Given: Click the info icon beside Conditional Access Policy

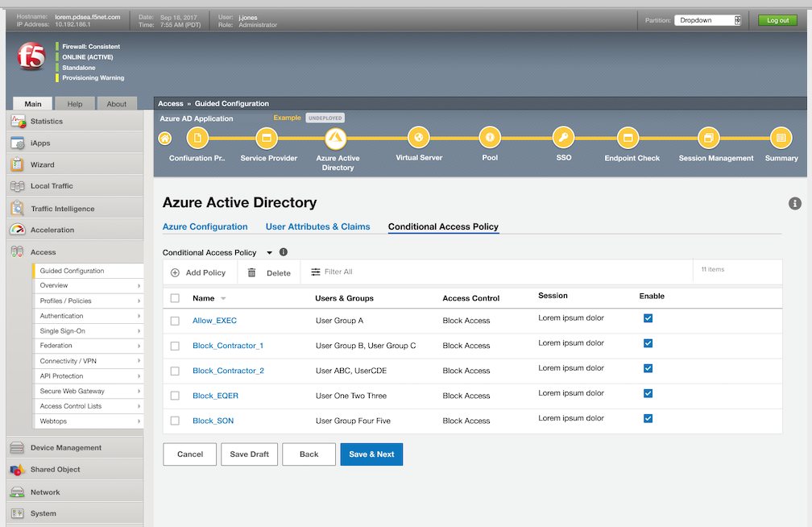Looking at the screenshot, I should [x=284, y=252].
